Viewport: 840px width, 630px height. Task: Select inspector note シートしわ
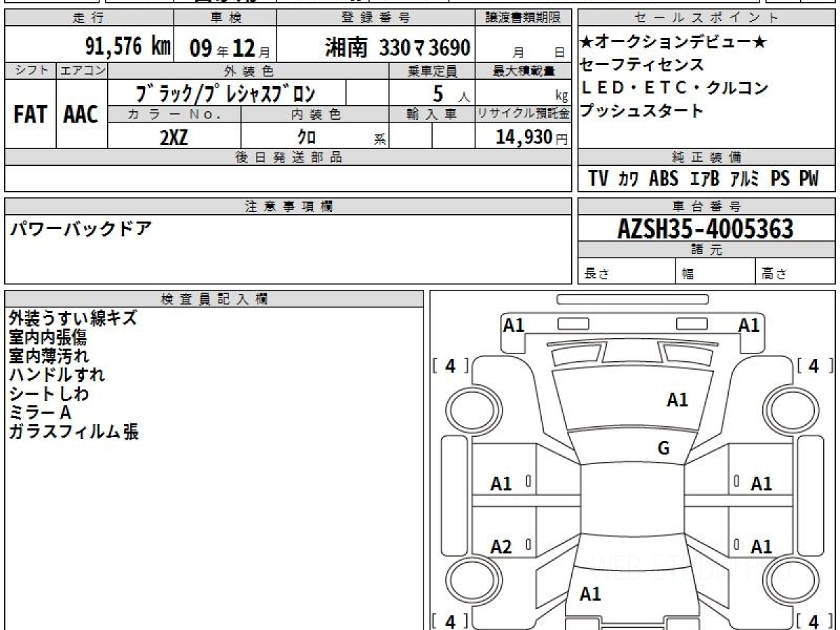(48, 393)
